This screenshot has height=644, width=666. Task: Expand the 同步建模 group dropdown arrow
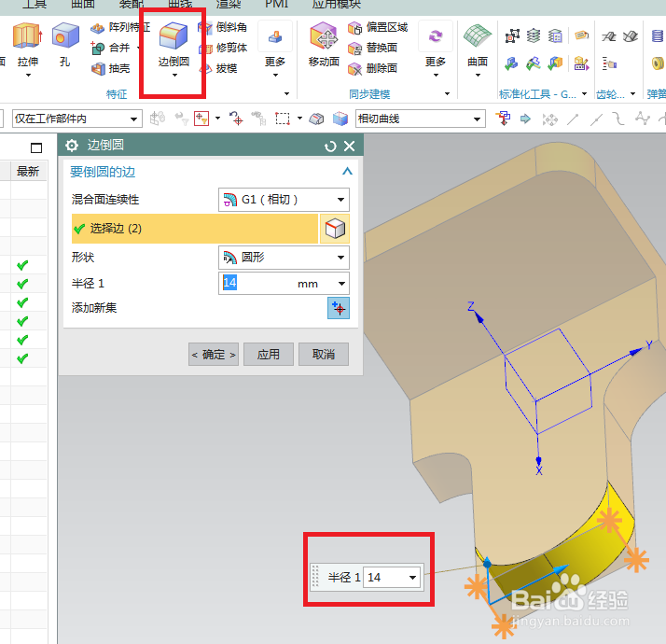point(447,94)
